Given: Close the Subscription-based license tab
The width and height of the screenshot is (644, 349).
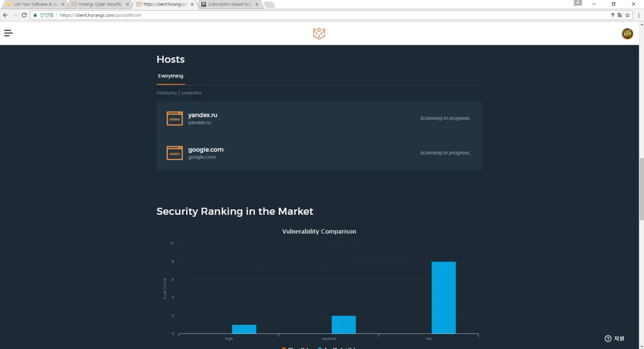Looking at the screenshot, I should coord(257,4).
